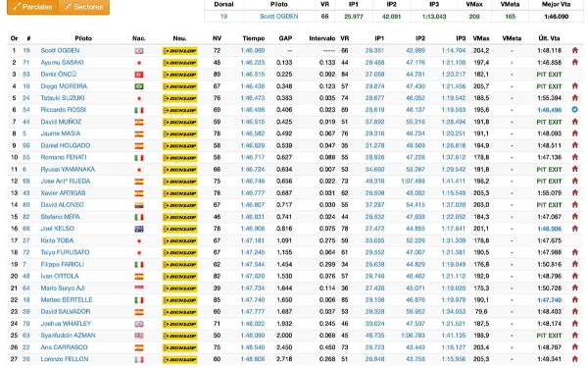
Task: Click last lap 1:46.906 in Joel KELSO row
Action: pyautogui.click(x=550, y=229)
